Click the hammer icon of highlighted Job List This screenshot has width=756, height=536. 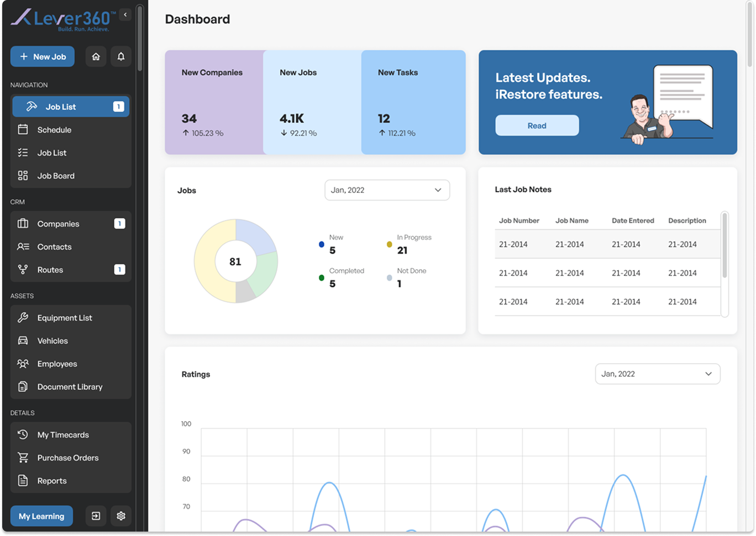[x=32, y=107]
